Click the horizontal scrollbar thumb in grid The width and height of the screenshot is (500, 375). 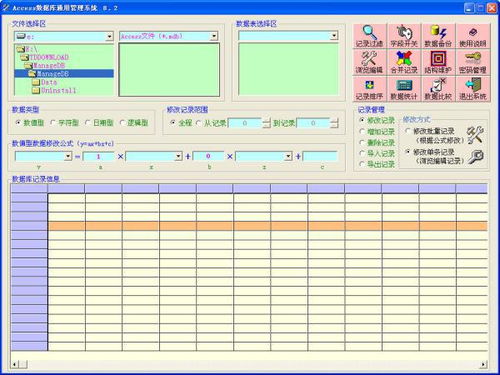(23, 365)
